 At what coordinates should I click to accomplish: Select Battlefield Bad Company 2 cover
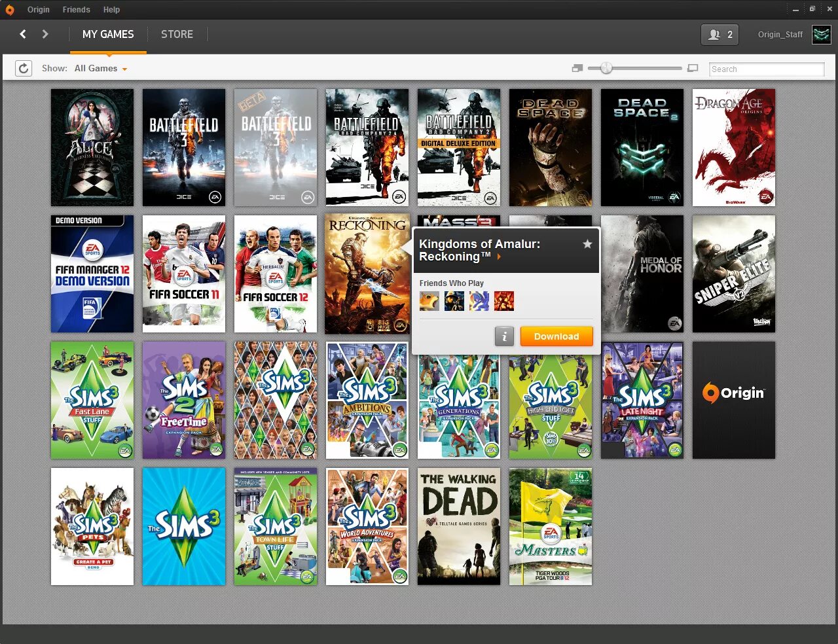(x=367, y=148)
